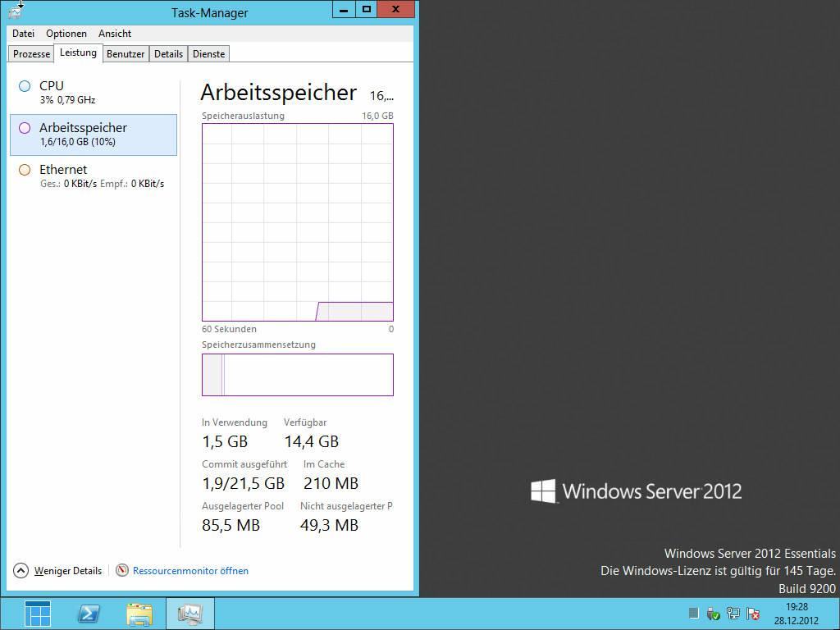
Task: Click the Speicherauslastung graph
Action: click(297, 222)
